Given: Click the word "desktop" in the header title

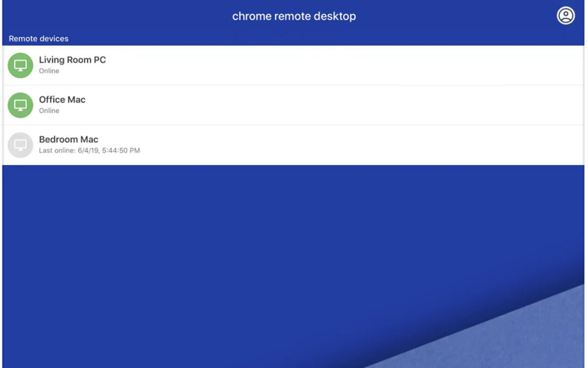Looking at the screenshot, I should coord(334,16).
